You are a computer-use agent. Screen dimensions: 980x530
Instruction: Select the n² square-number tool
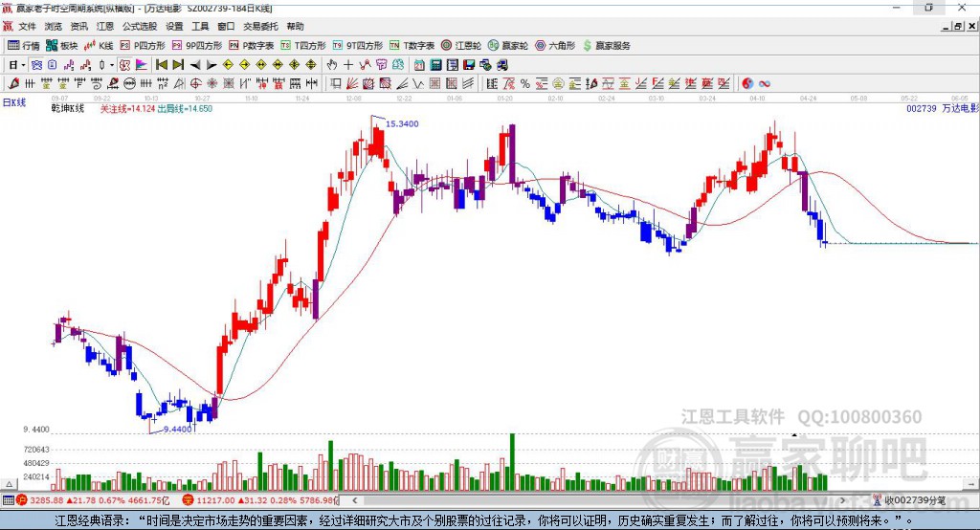coord(163,84)
